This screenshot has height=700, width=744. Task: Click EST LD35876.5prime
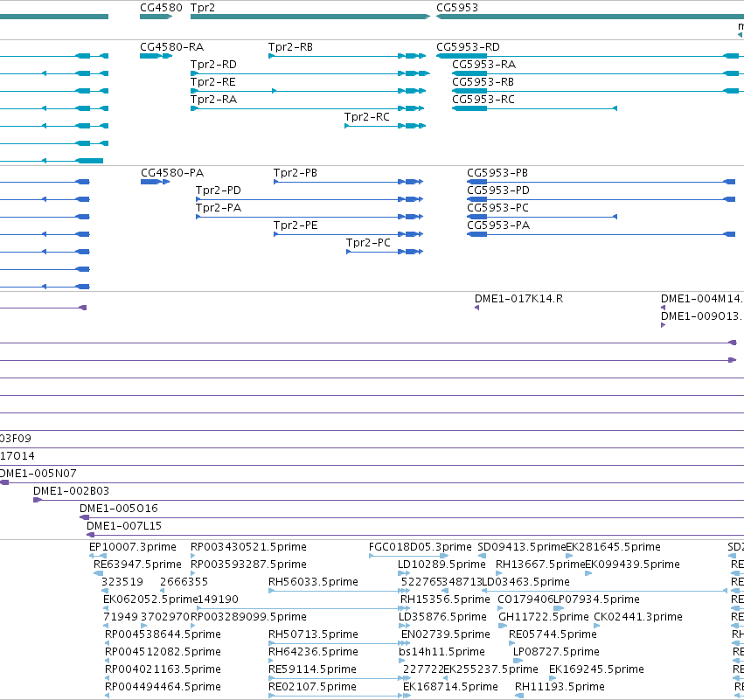(442, 618)
